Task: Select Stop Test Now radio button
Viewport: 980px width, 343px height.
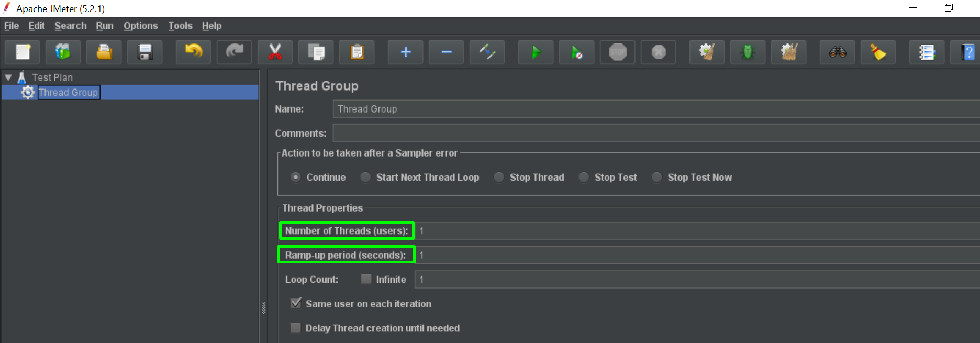Action: [656, 177]
